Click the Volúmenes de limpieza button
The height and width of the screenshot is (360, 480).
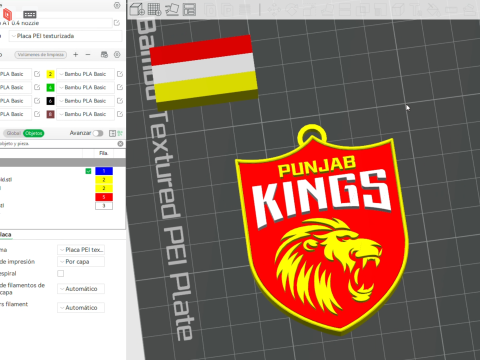41,55
